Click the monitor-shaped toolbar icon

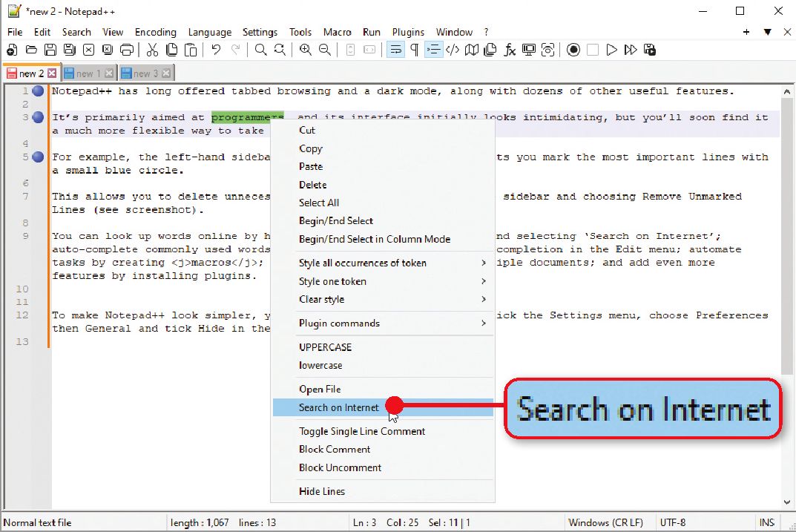pos(529,50)
